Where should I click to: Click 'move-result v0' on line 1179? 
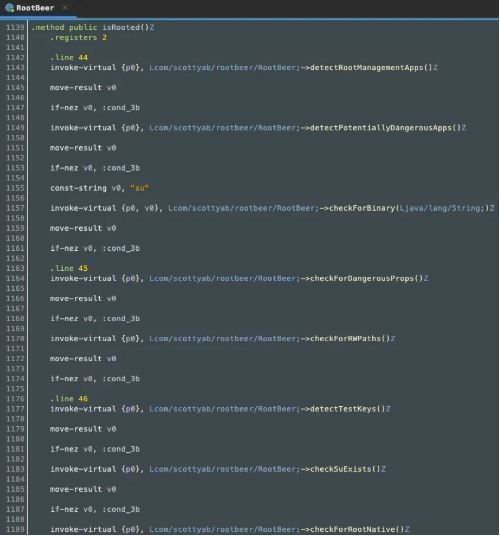[83, 429]
